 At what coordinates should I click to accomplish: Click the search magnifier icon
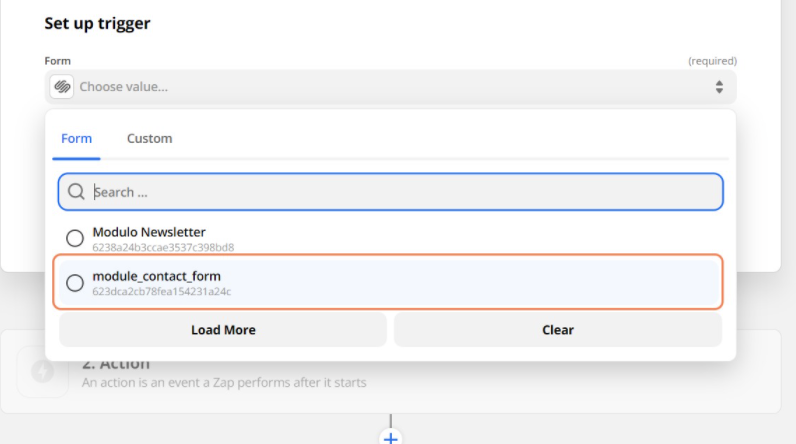(76, 192)
